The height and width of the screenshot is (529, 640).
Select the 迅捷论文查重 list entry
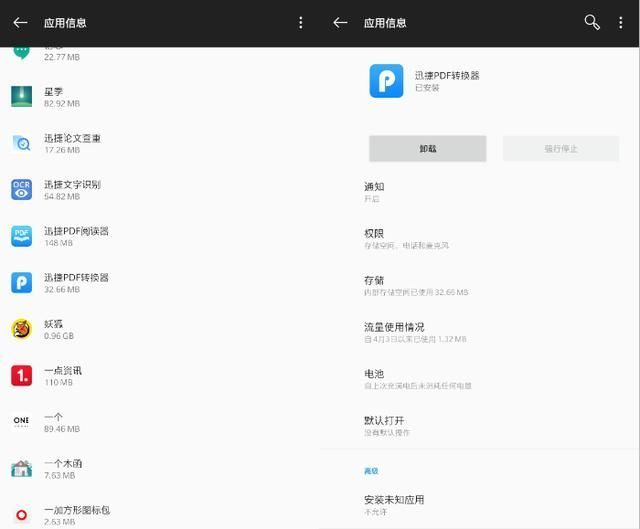pyautogui.click(x=160, y=143)
